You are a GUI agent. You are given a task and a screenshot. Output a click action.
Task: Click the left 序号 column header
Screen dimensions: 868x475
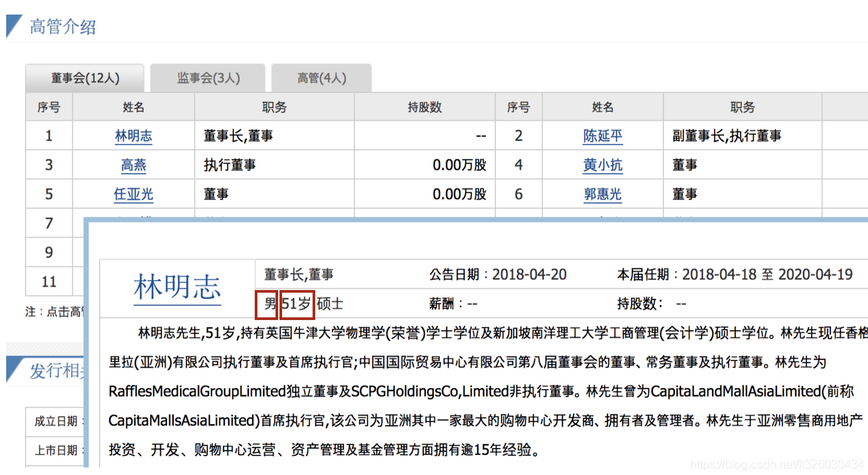(49, 107)
